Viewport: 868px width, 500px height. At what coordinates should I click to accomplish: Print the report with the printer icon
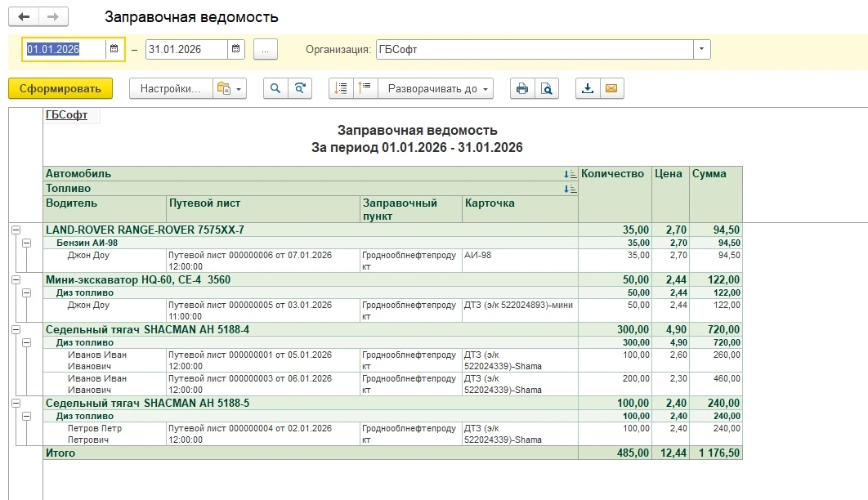point(521,88)
